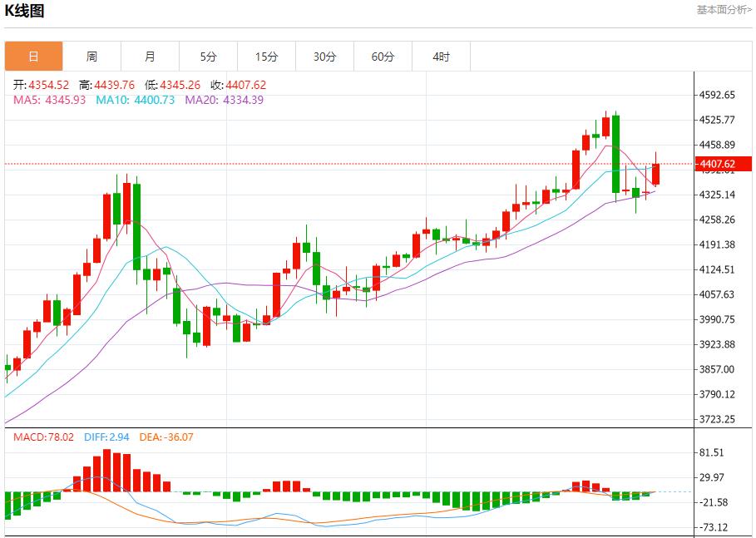Choose the 15分 timeframe tab
Image resolution: width=756 pixels, height=538 pixels.
point(266,57)
